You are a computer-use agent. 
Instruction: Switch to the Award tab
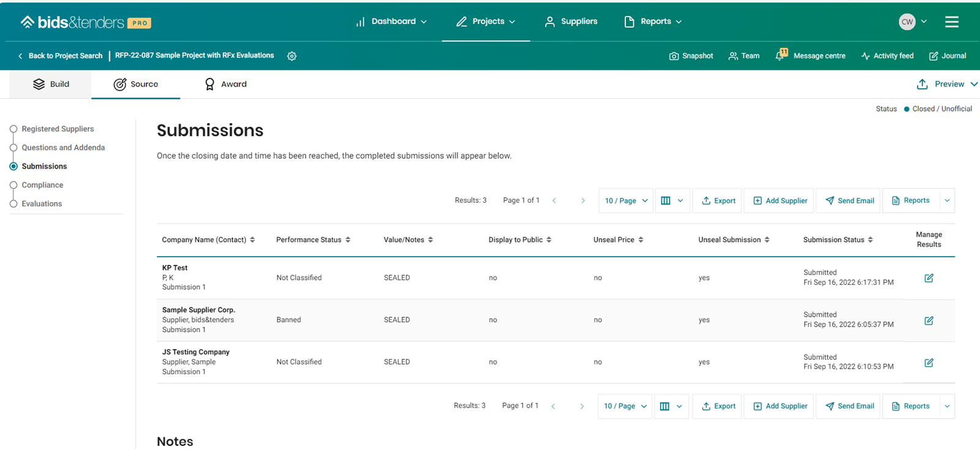[225, 84]
